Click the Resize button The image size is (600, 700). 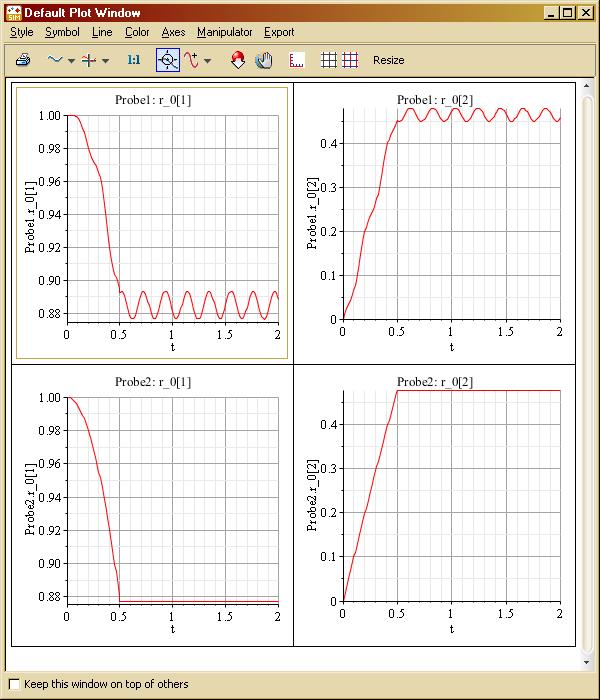pos(389,60)
